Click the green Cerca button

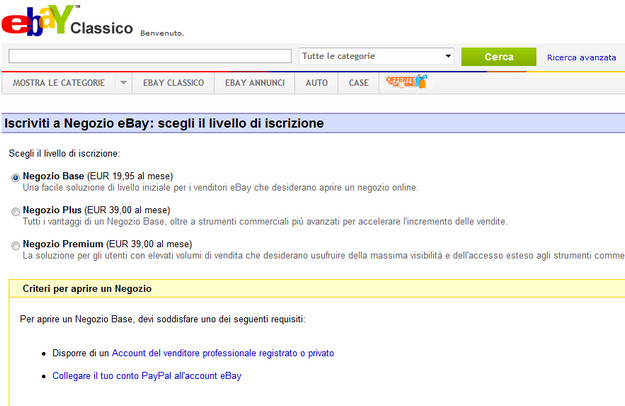point(499,57)
